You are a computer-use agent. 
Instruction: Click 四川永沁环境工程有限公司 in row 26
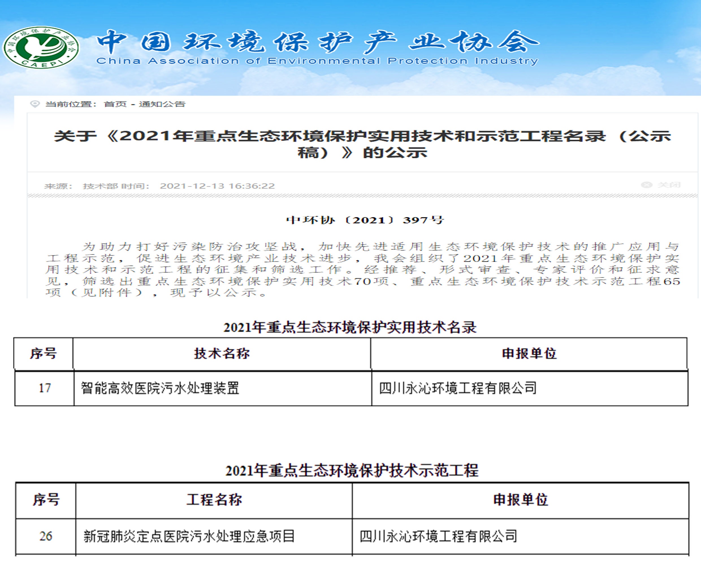438,536
